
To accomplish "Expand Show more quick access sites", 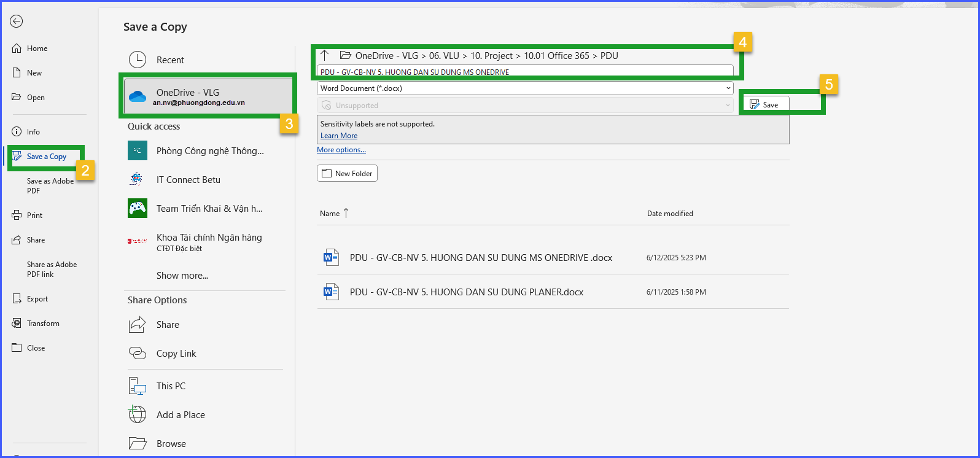I will pos(182,276).
